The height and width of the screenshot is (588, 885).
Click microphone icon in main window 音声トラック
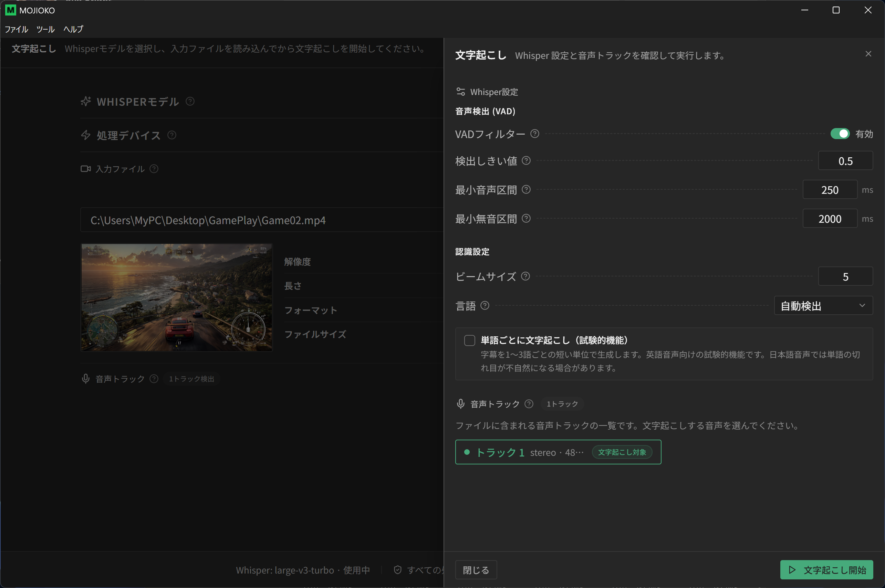tap(85, 379)
